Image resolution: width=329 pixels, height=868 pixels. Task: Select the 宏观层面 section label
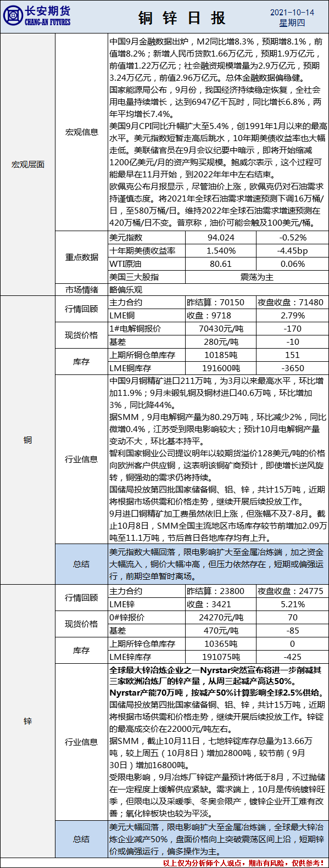[27, 164]
